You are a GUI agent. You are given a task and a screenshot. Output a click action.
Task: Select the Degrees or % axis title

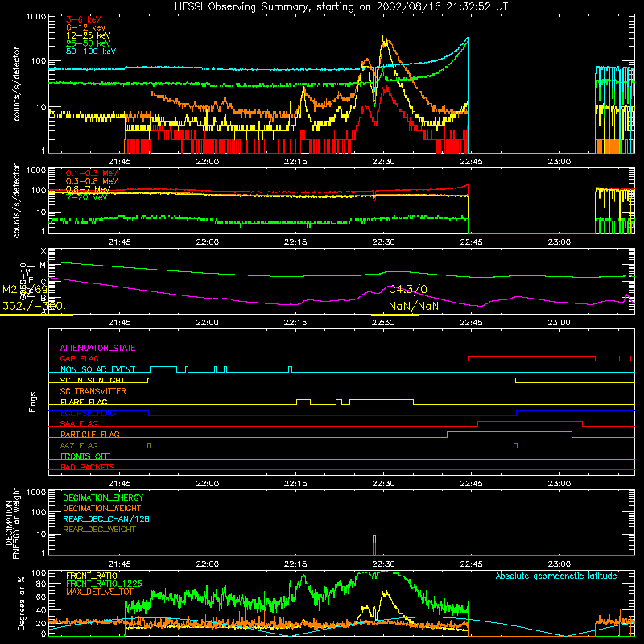21,603
